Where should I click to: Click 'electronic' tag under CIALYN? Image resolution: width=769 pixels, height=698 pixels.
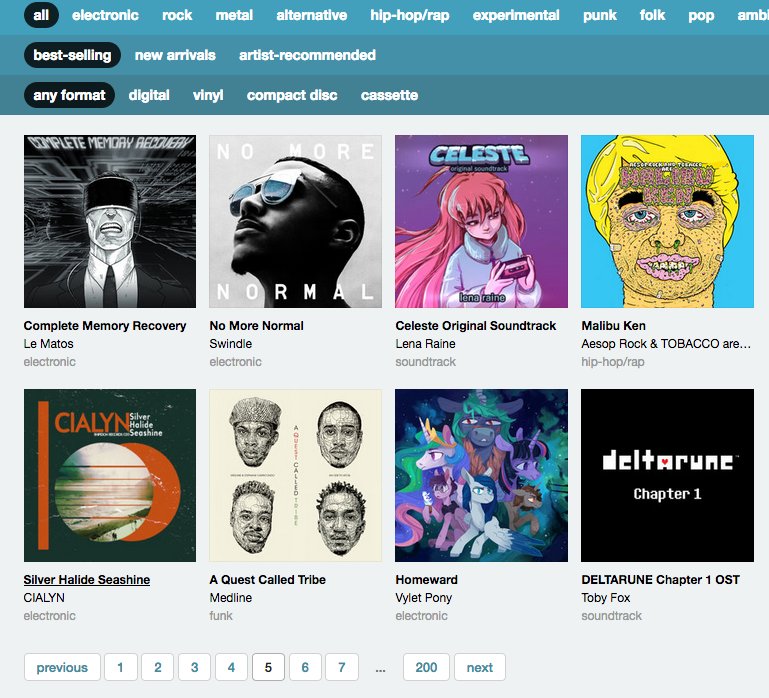coord(50,616)
